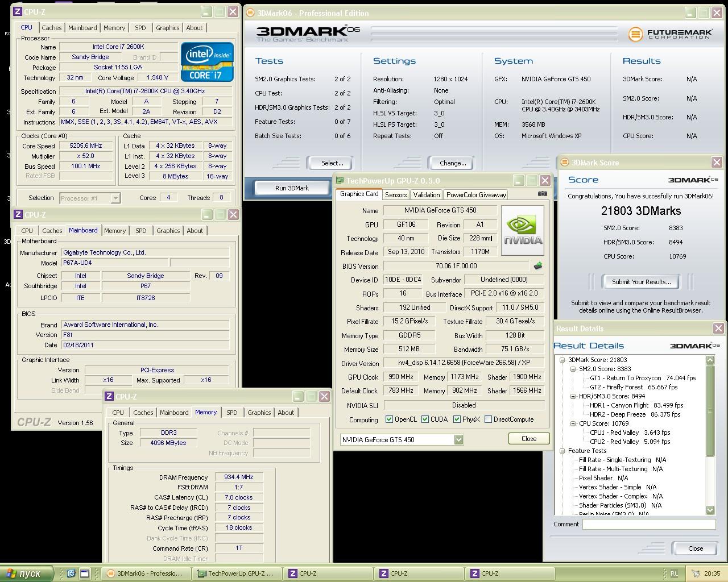The height and width of the screenshot is (582, 728).
Task: Click the 21803 3DMarks score text
Action: click(x=641, y=211)
